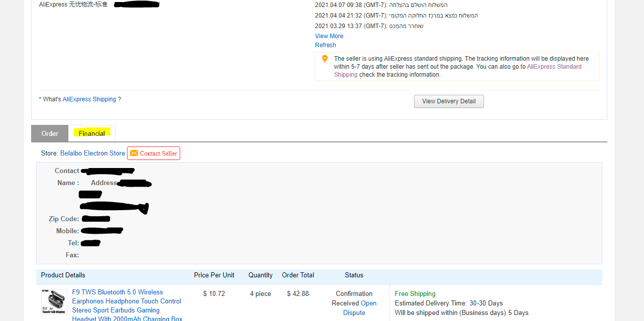The image size is (644, 321).
Task: Click the Product Details column header
Action: click(x=63, y=275)
